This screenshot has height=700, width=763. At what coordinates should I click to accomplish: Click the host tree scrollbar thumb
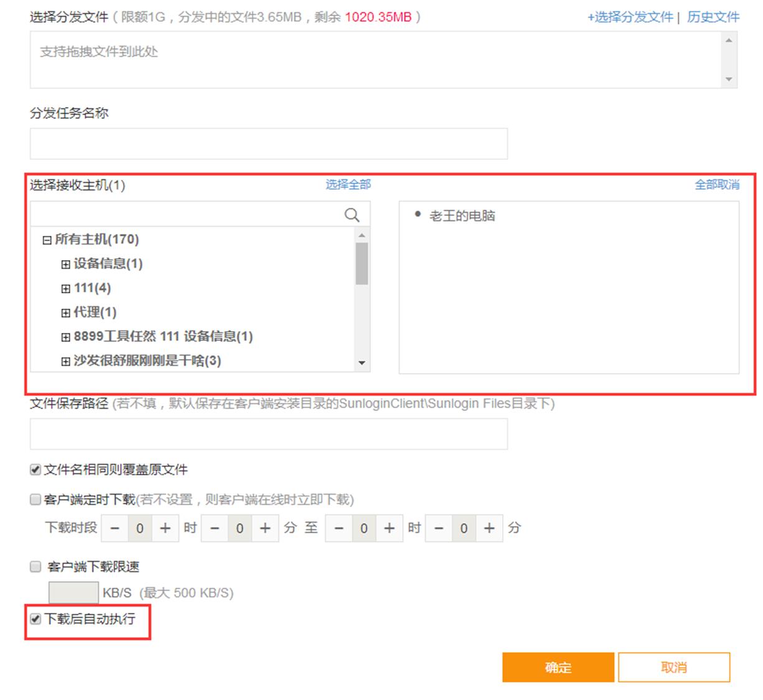(362, 263)
